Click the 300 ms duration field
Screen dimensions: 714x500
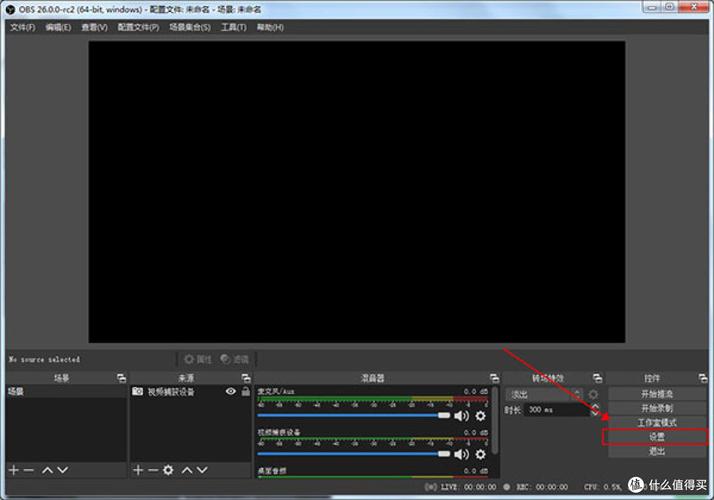click(x=557, y=410)
